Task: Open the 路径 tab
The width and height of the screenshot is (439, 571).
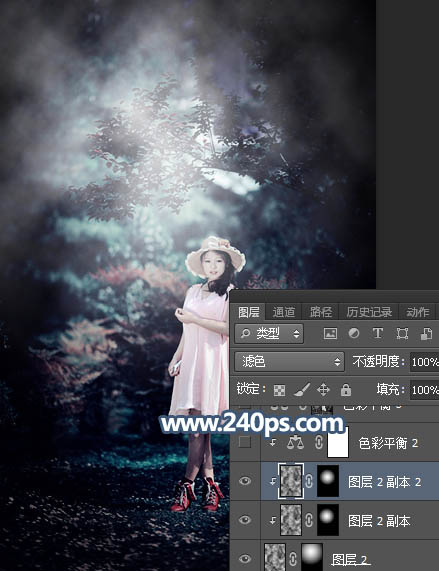Action: pyautogui.click(x=321, y=312)
